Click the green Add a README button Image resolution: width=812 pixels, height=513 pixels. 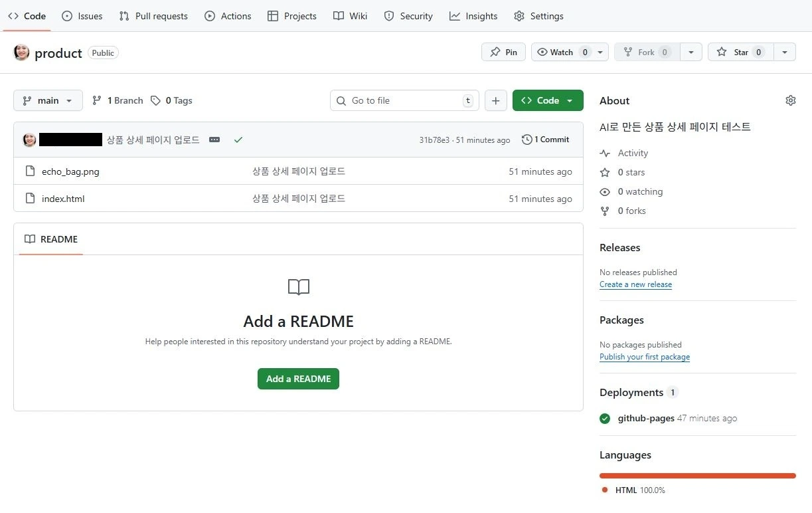pyautogui.click(x=298, y=379)
